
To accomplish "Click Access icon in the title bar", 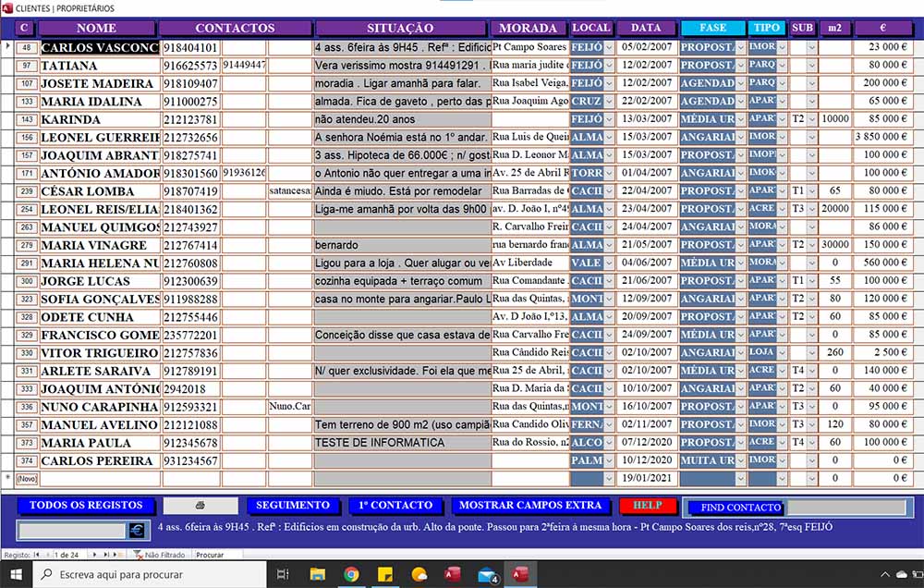I will tap(7, 8).
